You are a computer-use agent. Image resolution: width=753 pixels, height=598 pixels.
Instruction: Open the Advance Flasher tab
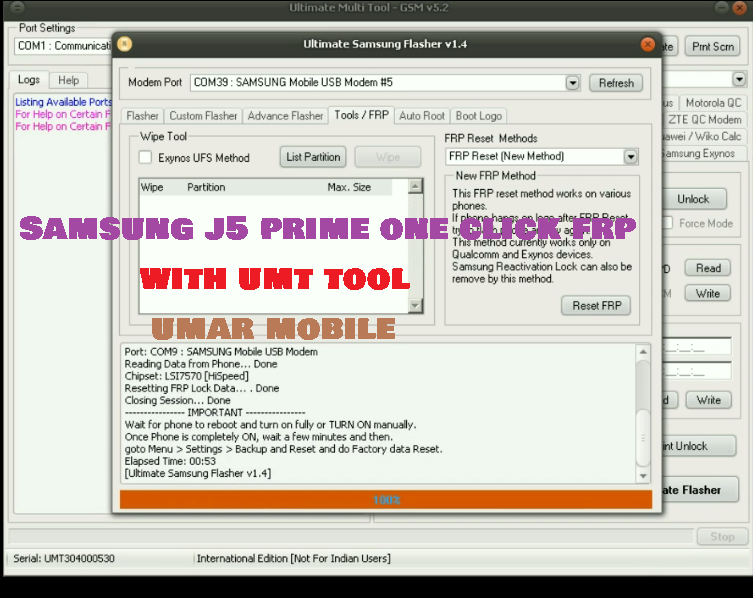click(x=285, y=116)
